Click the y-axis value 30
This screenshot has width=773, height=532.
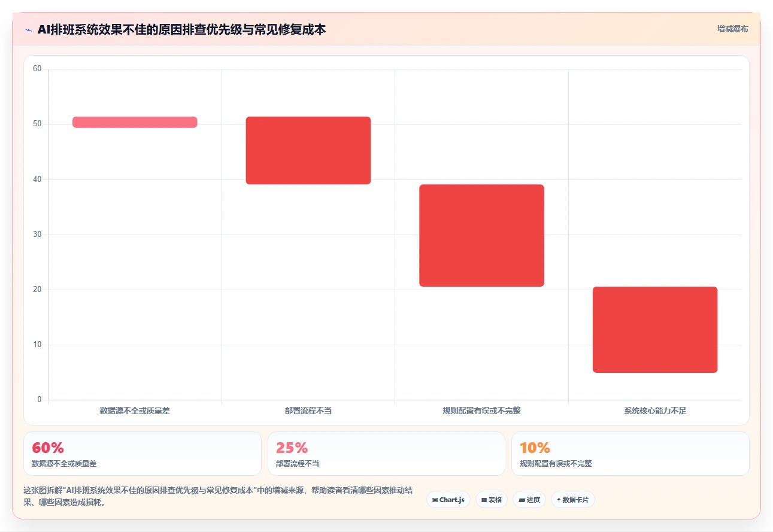[x=37, y=235]
